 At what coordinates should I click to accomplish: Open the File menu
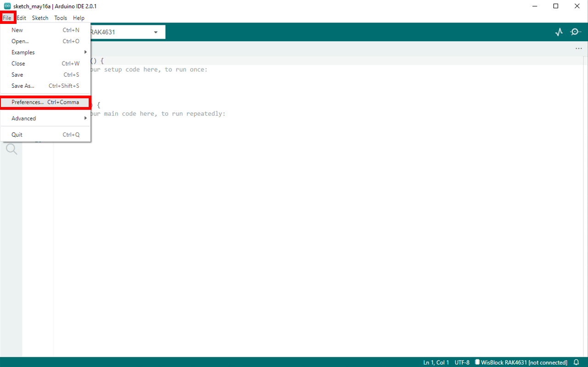point(7,18)
